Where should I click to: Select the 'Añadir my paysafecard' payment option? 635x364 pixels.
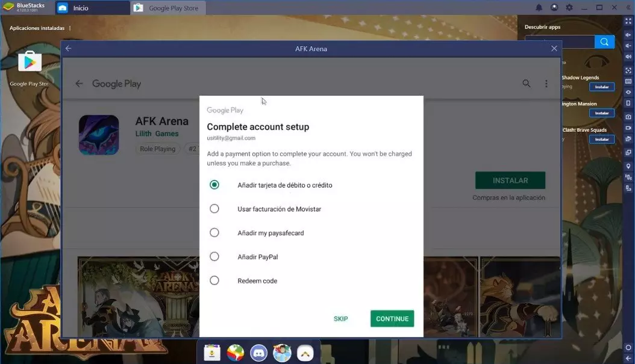pos(214,232)
